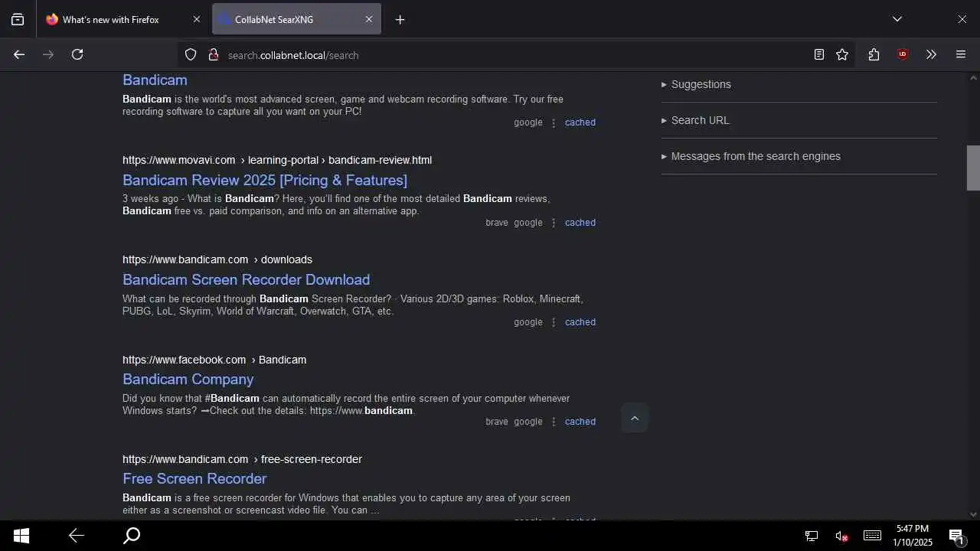Image resolution: width=980 pixels, height=551 pixels.
Task: Click the movavi.com bandicam-review URL text
Action: (x=277, y=160)
